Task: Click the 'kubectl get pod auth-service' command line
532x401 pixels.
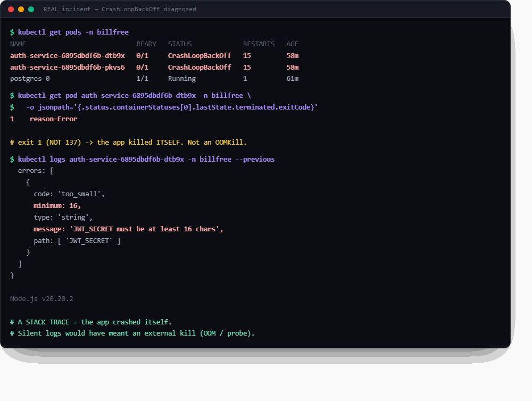Action: tap(135, 96)
